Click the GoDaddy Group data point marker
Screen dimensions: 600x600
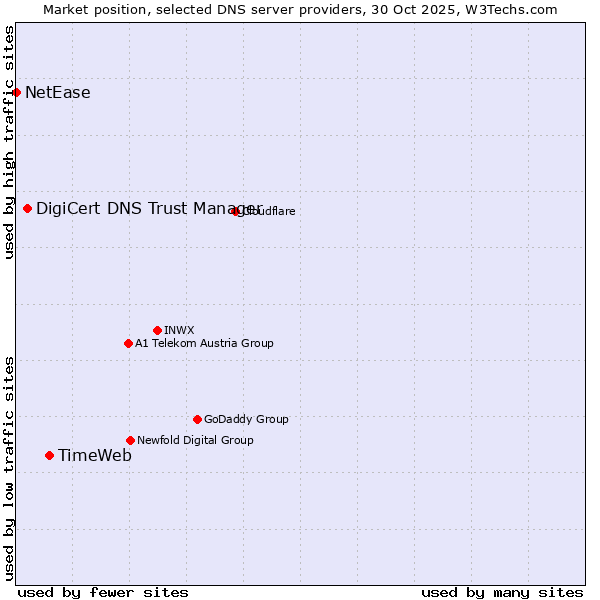(x=197, y=420)
